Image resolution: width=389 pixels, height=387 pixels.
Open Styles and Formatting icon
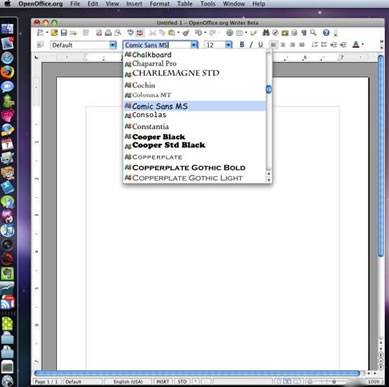(40, 45)
